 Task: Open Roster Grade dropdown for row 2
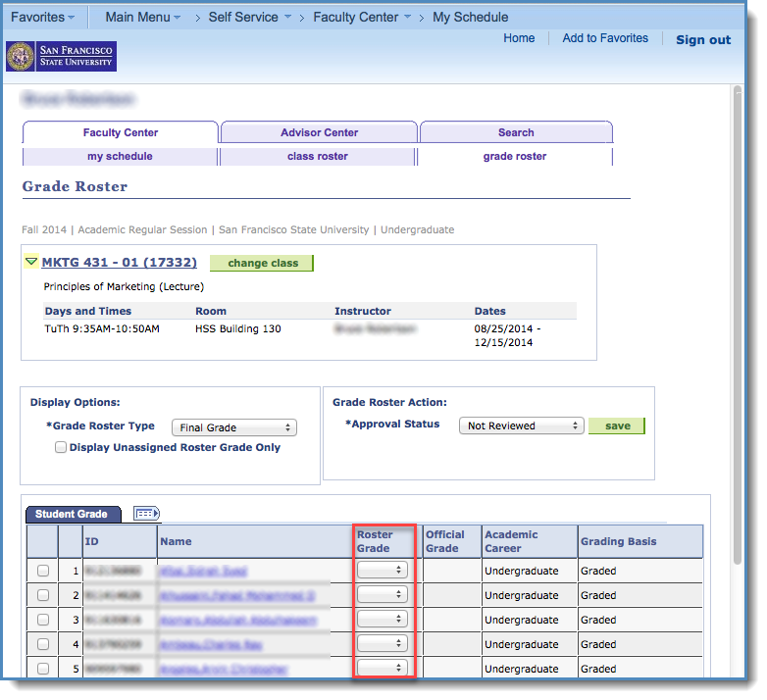(x=383, y=594)
